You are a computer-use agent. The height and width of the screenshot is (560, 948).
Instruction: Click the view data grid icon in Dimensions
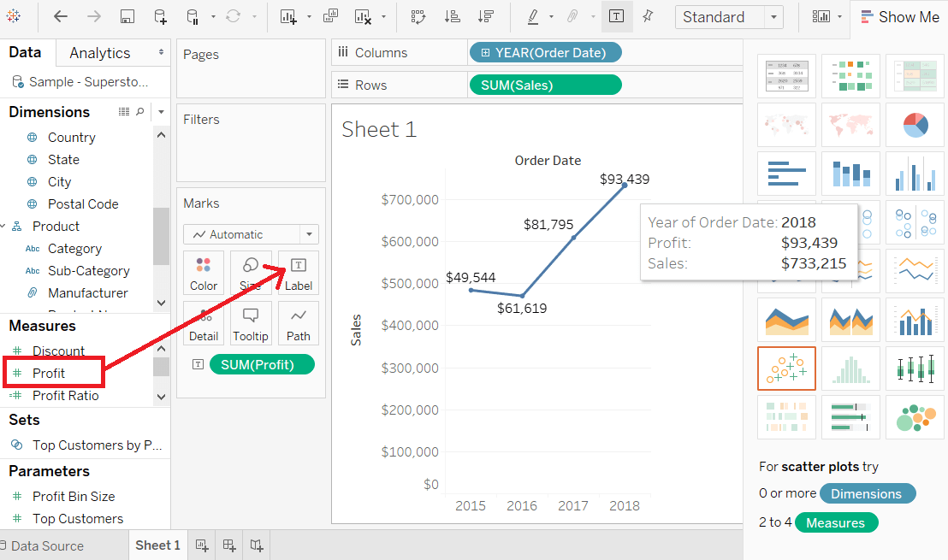124,112
